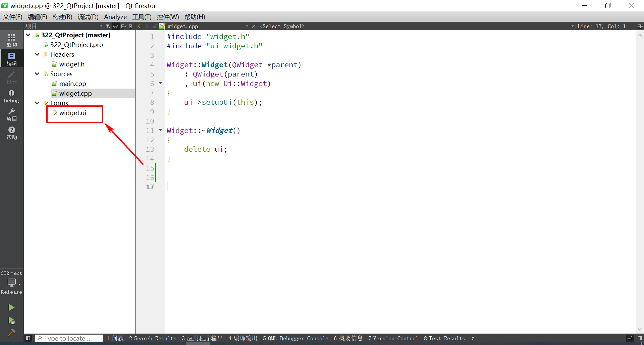The width and height of the screenshot is (644, 345).
Task: Collapse the Forms folder
Action: coord(37,103)
